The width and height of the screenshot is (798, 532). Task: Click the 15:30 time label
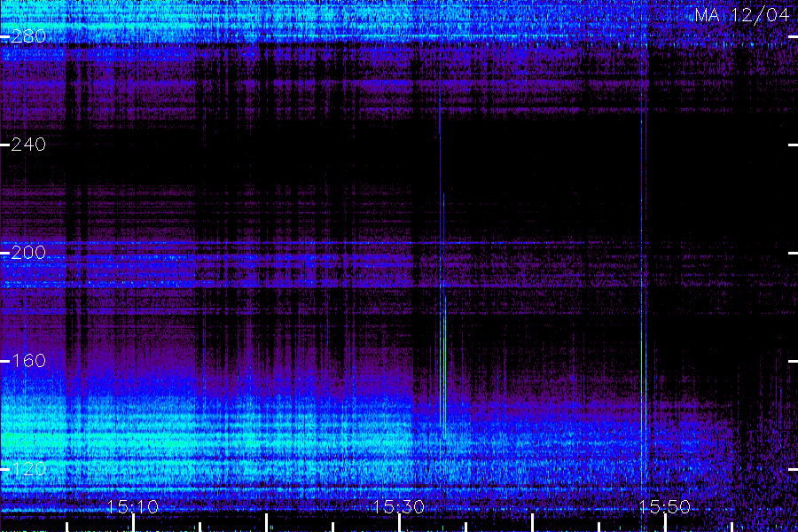398,506
